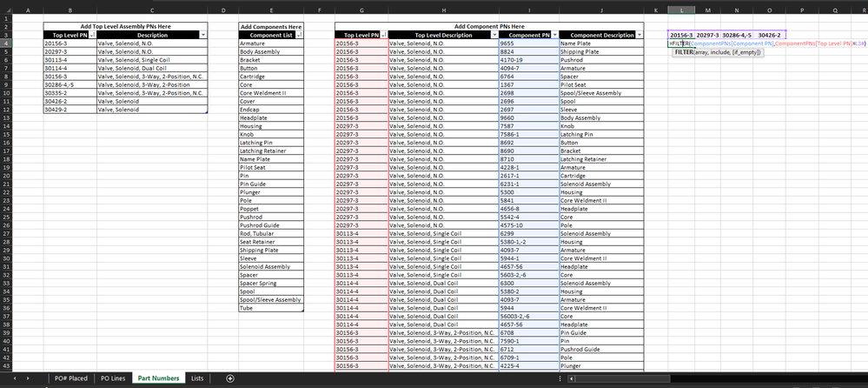Open the Top Level Description filter dropdown

point(494,35)
